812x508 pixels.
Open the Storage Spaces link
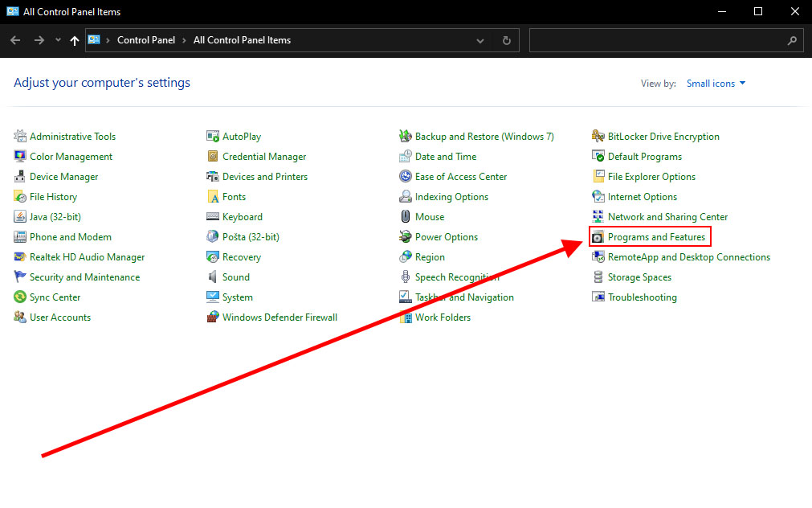point(639,277)
